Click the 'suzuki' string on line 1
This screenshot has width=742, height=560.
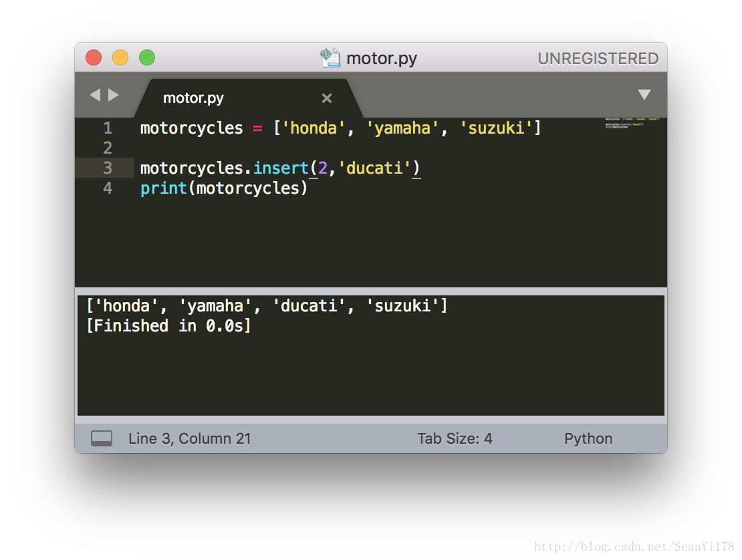(497, 128)
